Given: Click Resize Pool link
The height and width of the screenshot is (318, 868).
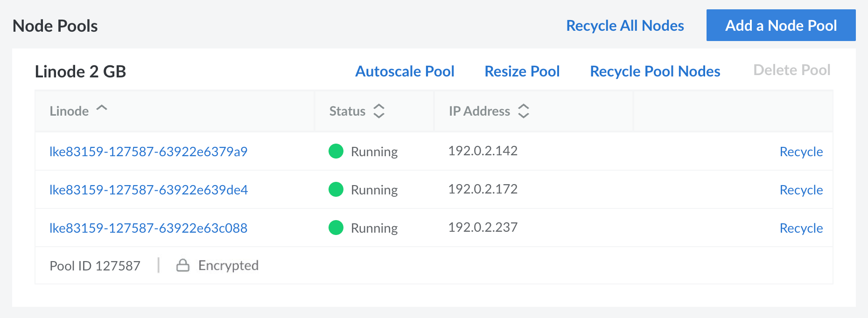Looking at the screenshot, I should tap(522, 71).
